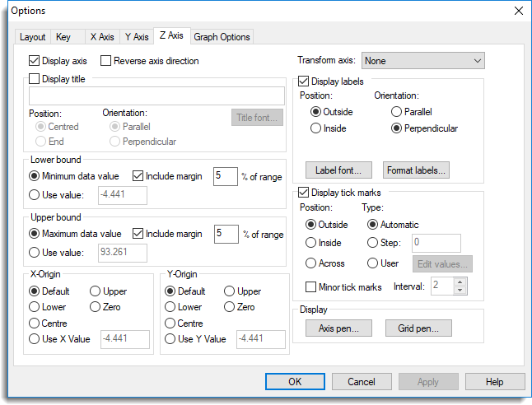Choose Parallel label orientation
This screenshot has height=405, width=532.
pos(398,111)
